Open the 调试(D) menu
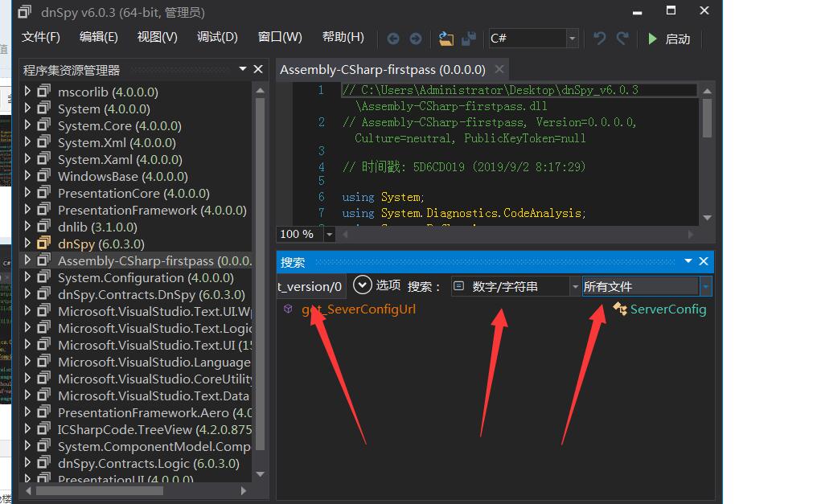This screenshot has height=504, width=813. [x=217, y=37]
